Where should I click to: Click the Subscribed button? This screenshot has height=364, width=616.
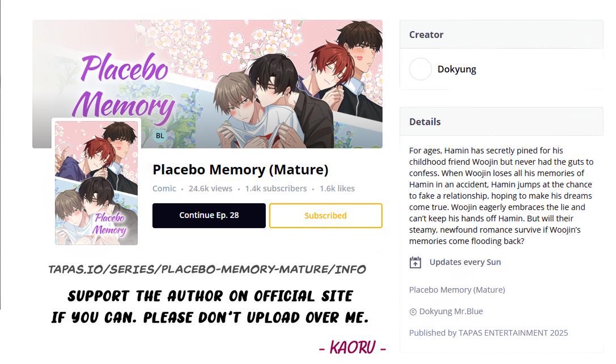point(326,215)
